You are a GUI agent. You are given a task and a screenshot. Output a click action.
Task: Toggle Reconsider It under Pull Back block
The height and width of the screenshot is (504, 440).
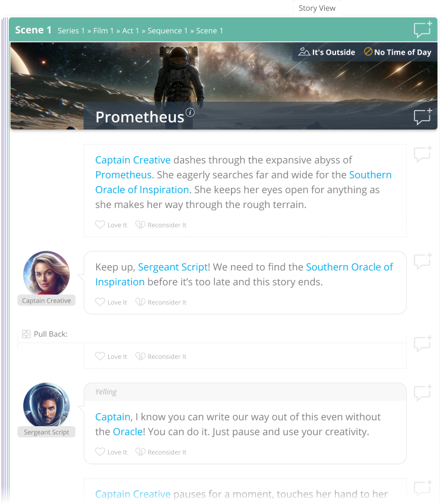click(161, 357)
